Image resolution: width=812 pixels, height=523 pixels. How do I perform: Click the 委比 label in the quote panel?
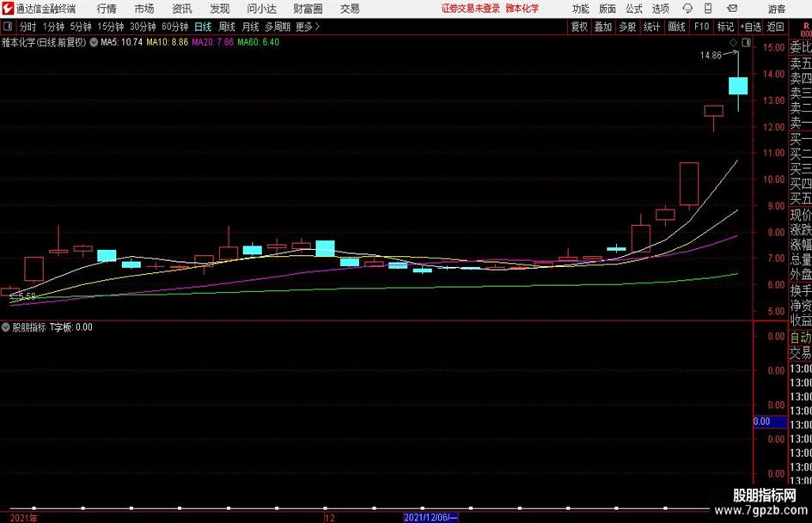coord(801,47)
